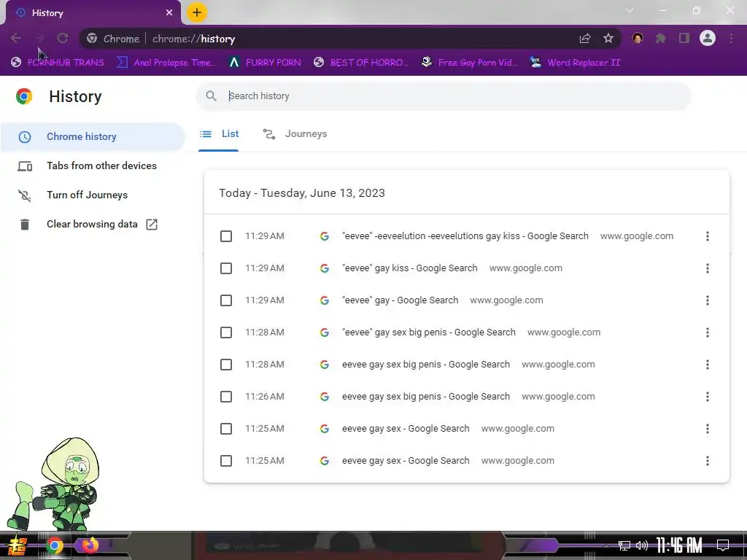The width and height of the screenshot is (747, 560).
Task: Click the Google favicon on the 11:26 AM entry
Action: click(x=325, y=397)
